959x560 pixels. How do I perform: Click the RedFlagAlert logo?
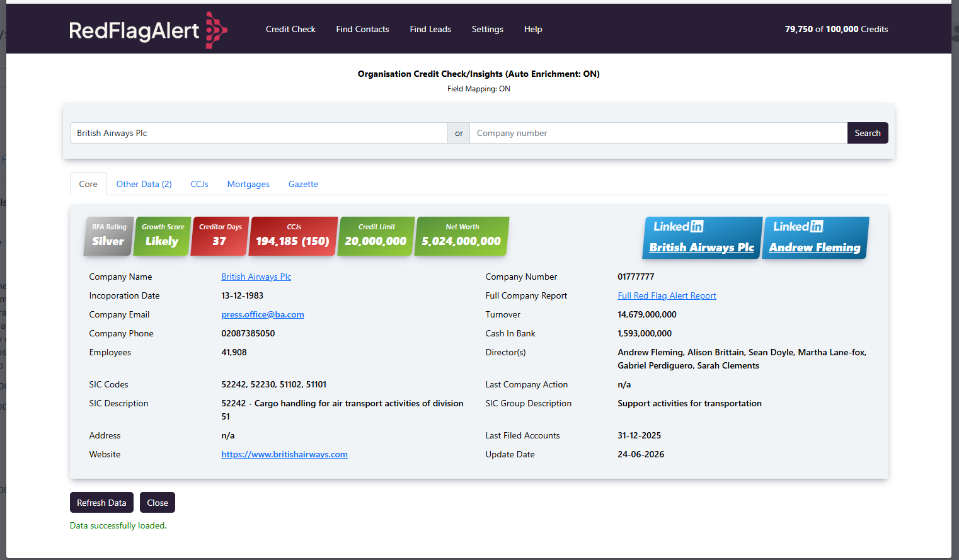click(x=148, y=30)
